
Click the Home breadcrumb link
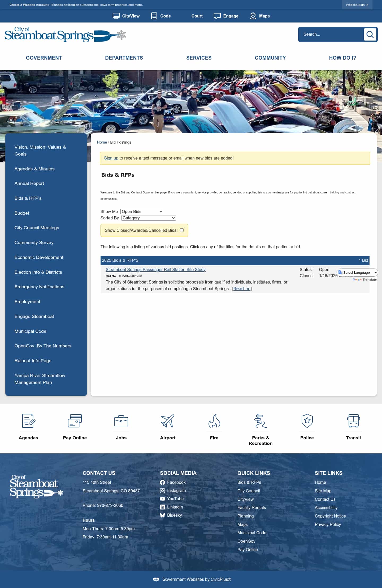102,142
